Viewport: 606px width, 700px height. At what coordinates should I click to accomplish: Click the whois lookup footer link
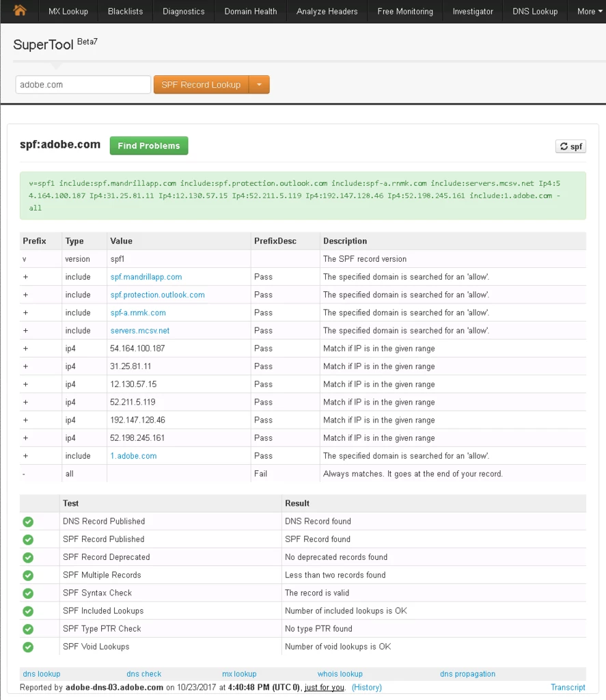[340, 673]
